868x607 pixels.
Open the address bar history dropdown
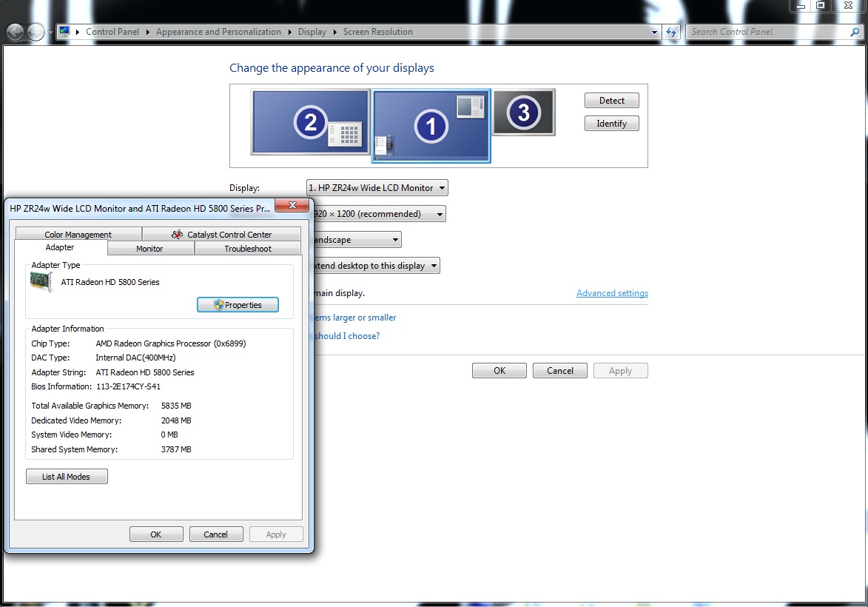654,32
